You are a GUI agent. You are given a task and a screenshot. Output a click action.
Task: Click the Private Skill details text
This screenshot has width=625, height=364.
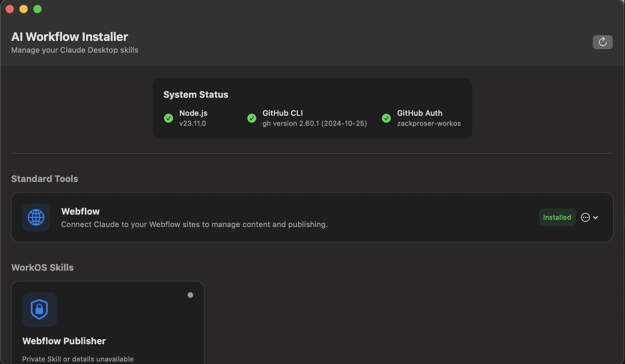pyautogui.click(x=77, y=359)
